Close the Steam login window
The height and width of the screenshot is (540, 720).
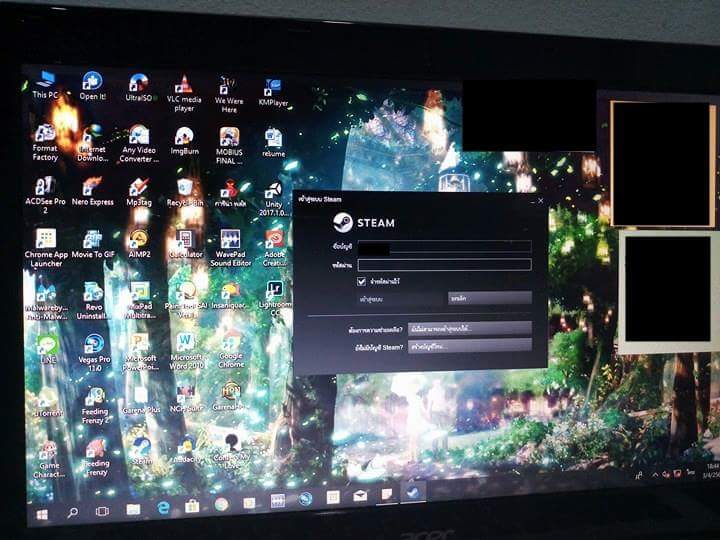pos(541,201)
